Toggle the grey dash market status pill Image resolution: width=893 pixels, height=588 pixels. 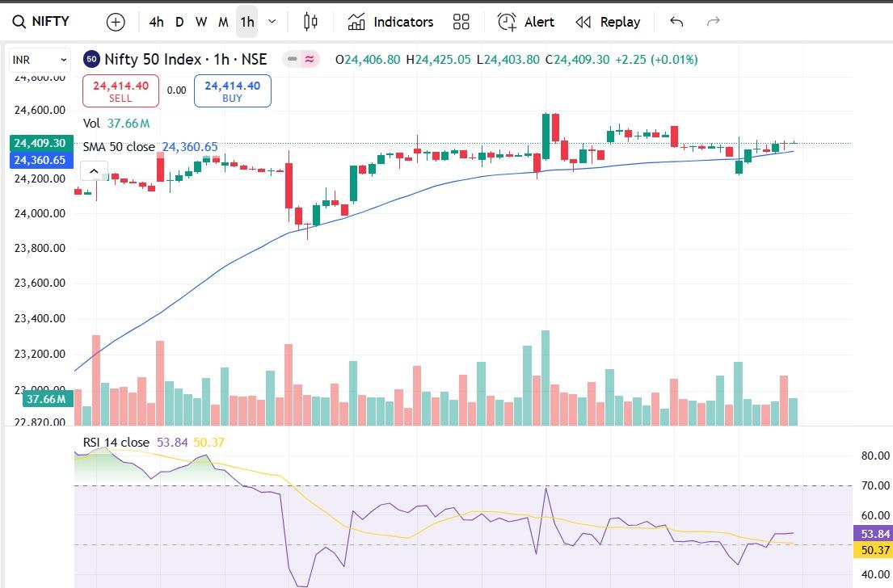click(x=293, y=59)
